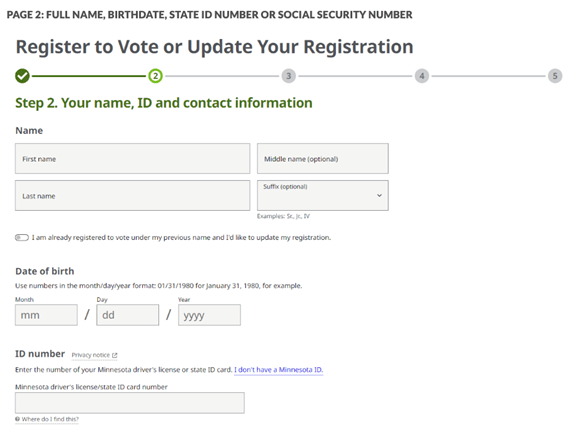Screen dimensions: 582x444
Task: Click help icon next to Where do I find this
Action: [17, 419]
